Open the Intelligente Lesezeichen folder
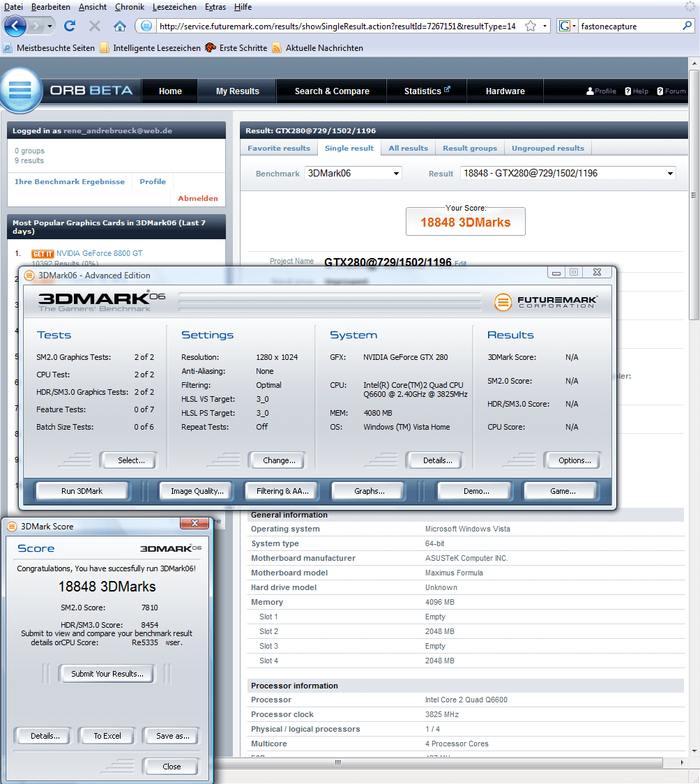 click(x=151, y=48)
